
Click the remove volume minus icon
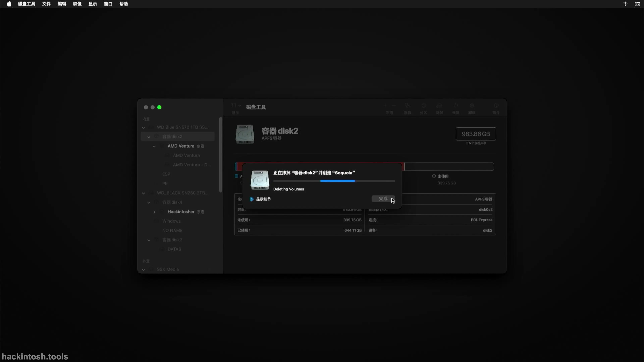[394, 105]
